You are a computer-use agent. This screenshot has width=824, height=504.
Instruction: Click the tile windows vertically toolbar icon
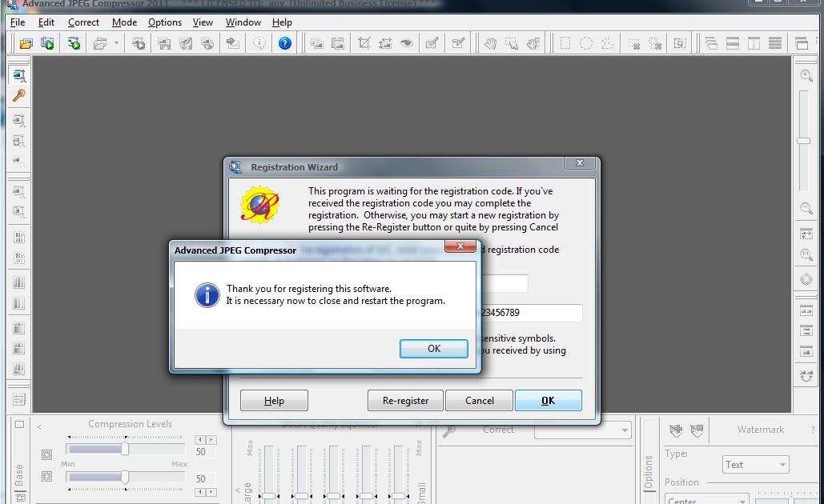[754, 43]
